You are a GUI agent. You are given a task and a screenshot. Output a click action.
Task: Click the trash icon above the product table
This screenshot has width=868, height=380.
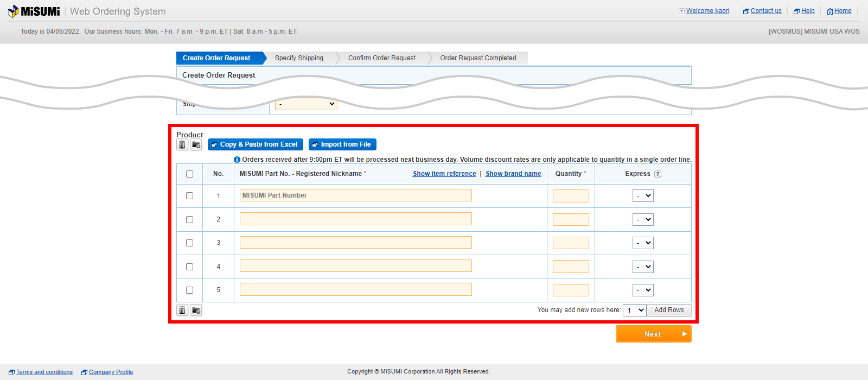[x=182, y=145]
